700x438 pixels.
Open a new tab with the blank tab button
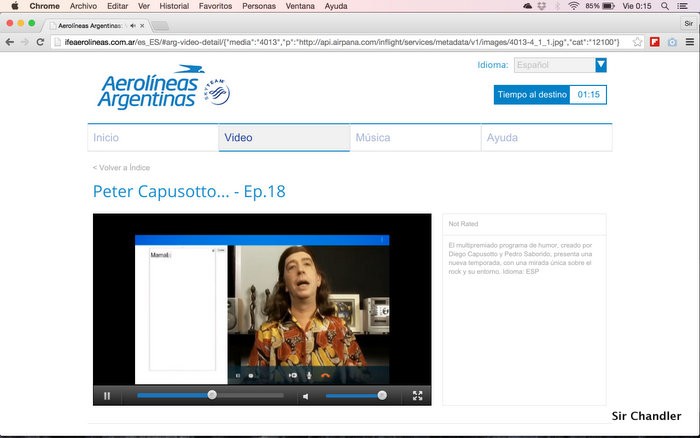pos(160,26)
